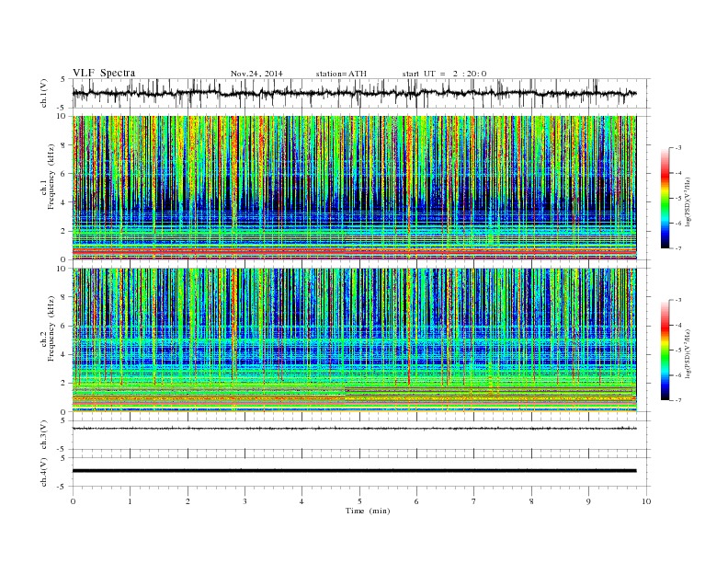
Task: Click the ch.3 voltage waveform trace
Action: tap(354, 429)
